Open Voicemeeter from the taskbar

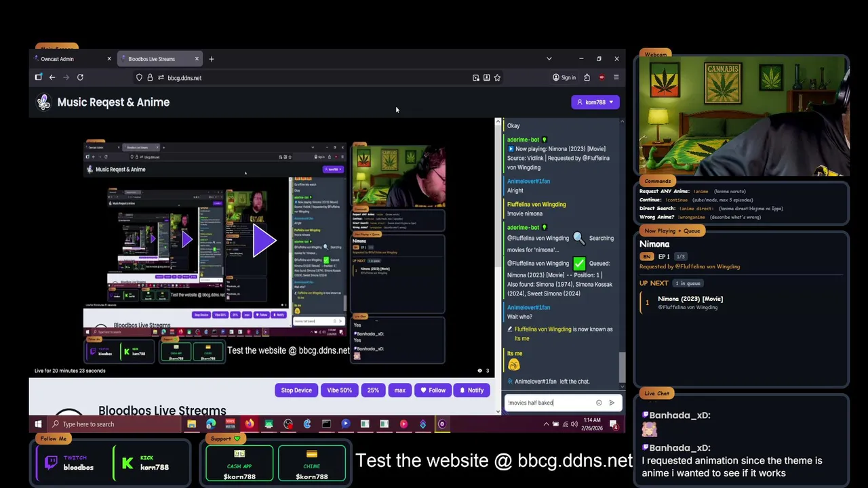[230, 424]
